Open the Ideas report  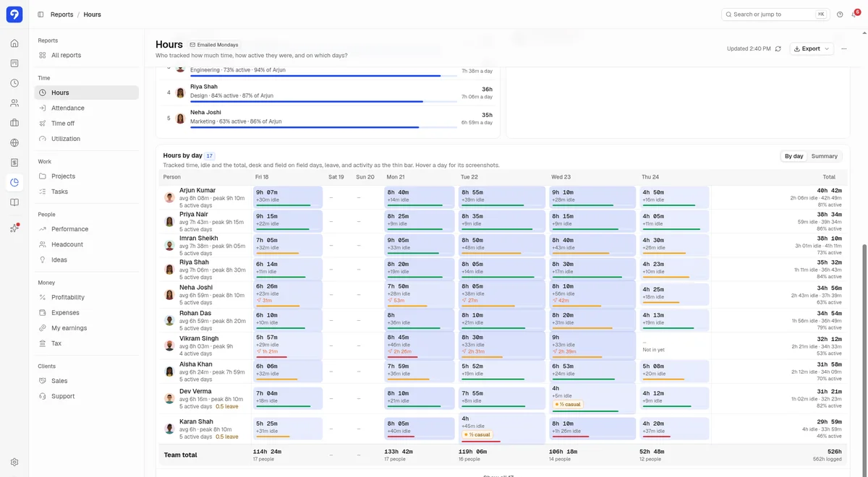(86, 259)
